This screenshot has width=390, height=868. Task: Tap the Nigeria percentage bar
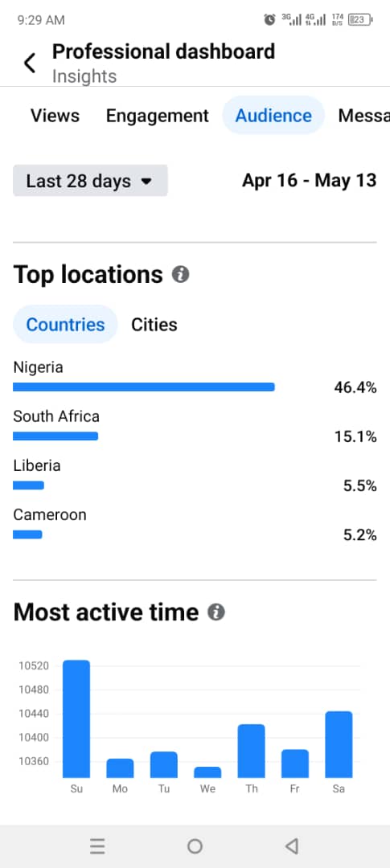(144, 387)
